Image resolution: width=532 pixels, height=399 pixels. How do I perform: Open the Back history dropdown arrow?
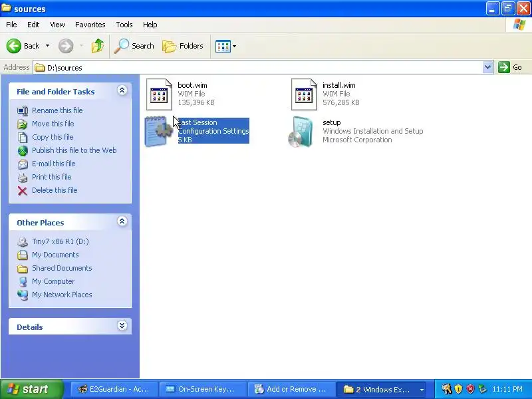(x=47, y=46)
